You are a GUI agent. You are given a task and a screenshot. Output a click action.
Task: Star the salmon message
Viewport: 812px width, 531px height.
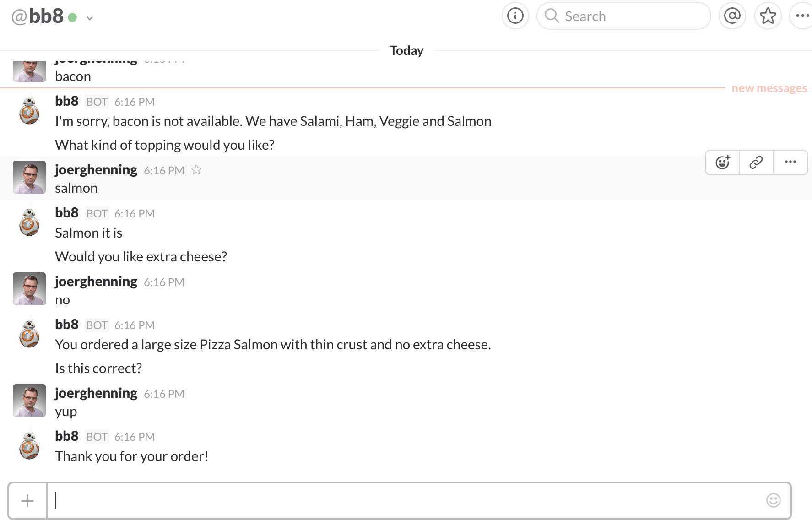click(x=196, y=170)
